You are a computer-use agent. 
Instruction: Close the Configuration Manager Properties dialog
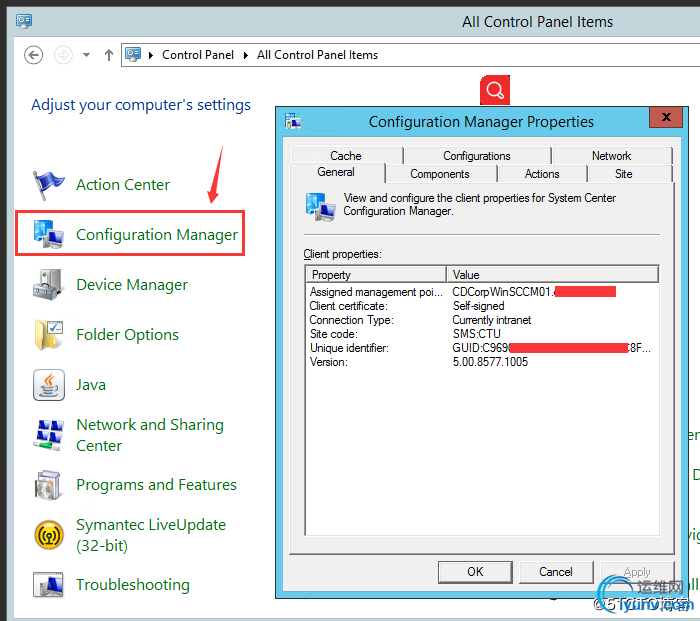(x=666, y=117)
